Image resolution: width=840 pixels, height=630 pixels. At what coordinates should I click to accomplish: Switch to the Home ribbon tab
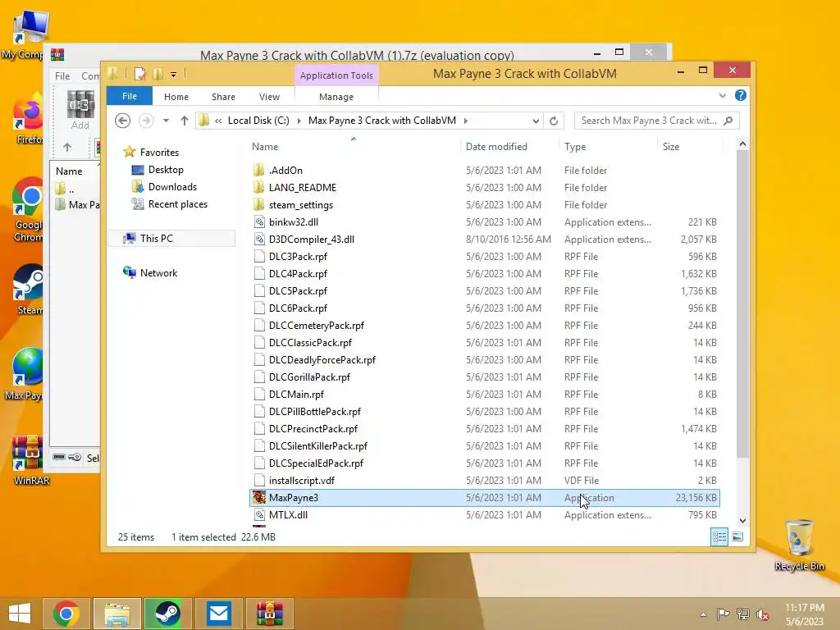176,97
